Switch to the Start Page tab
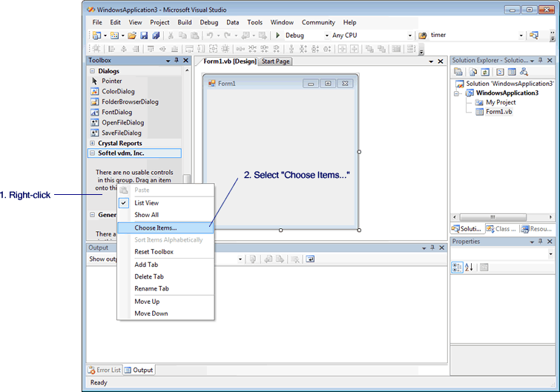Image resolution: width=560 pixels, height=392 pixels. (x=275, y=62)
